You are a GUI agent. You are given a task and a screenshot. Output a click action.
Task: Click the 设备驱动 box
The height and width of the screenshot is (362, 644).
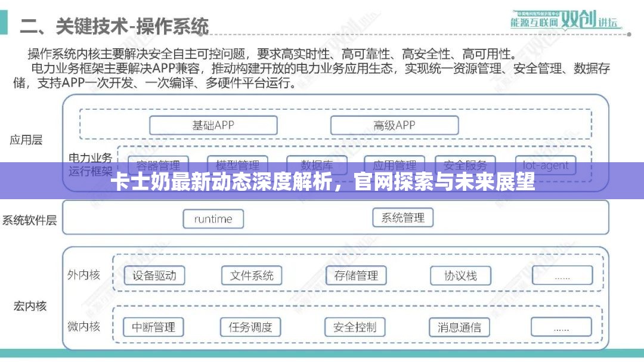(154, 276)
